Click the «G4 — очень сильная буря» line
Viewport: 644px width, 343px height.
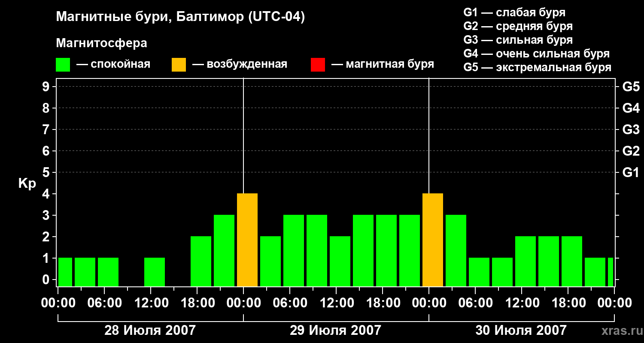(x=536, y=54)
